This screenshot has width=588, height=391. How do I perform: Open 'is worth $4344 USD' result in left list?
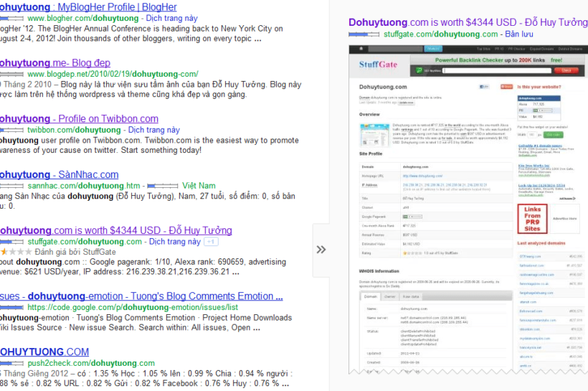tap(116, 230)
